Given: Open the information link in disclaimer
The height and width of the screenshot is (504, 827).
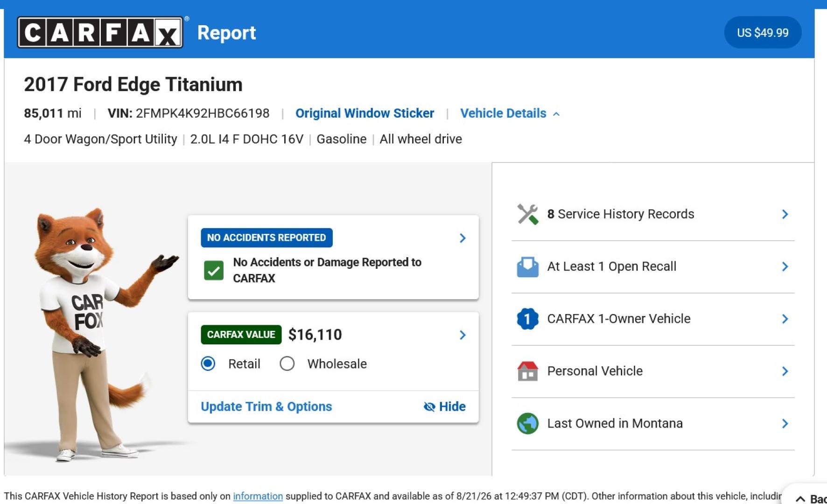Looking at the screenshot, I should tap(258, 496).
